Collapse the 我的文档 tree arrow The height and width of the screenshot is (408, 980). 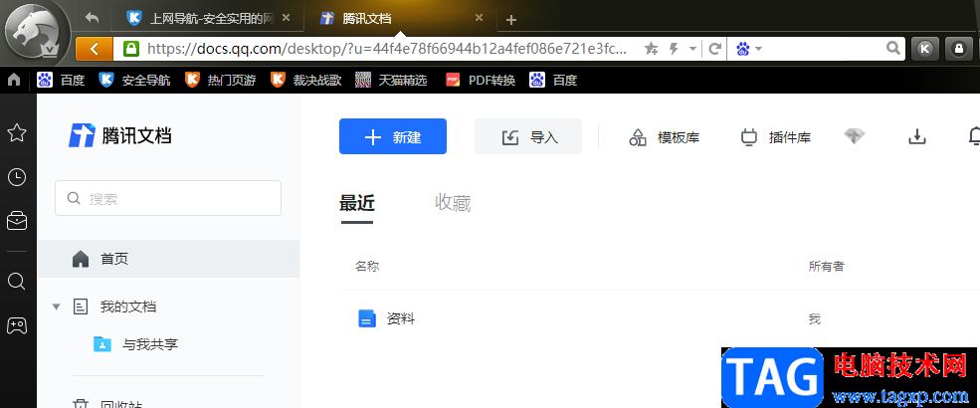[x=57, y=306]
